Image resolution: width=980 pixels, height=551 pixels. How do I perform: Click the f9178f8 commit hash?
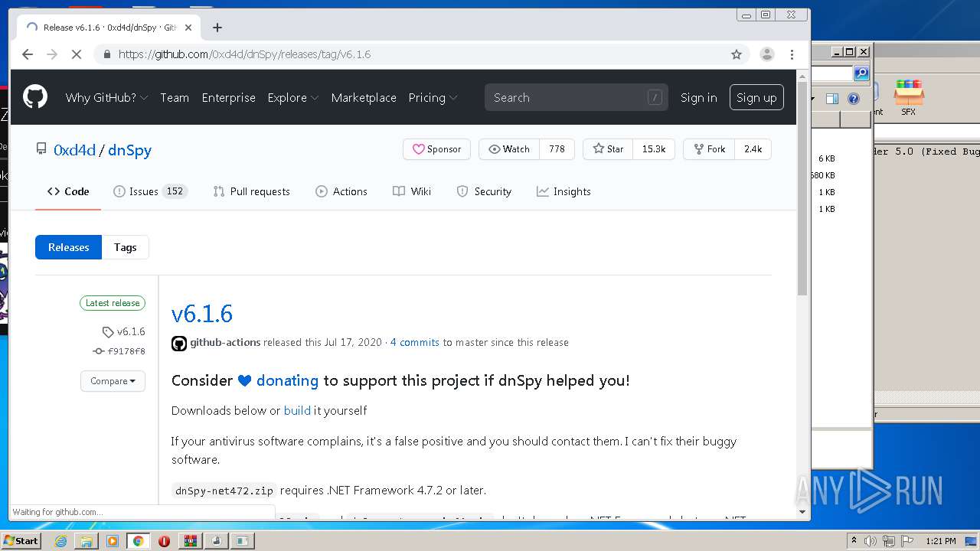pyautogui.click(x=126, y=351)
